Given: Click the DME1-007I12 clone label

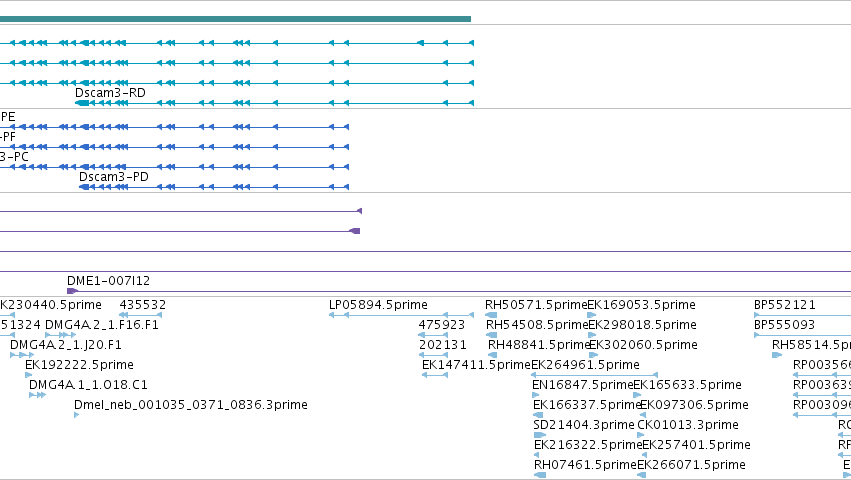Looking at the screenshot, I should (x=109, y=281).
